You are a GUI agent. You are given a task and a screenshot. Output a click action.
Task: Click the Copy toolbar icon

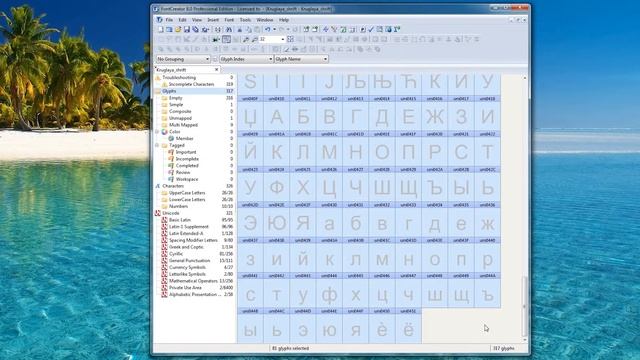click(248, 29)
